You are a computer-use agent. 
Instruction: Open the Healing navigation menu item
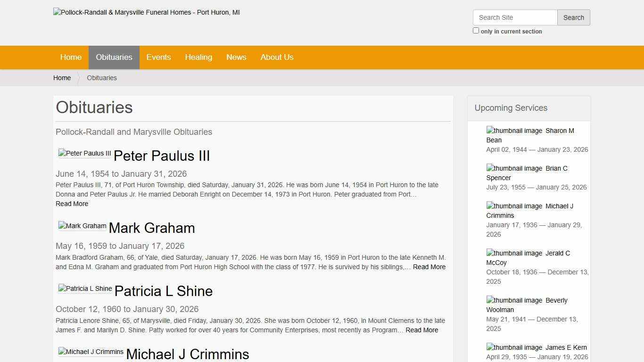point(198,58)
